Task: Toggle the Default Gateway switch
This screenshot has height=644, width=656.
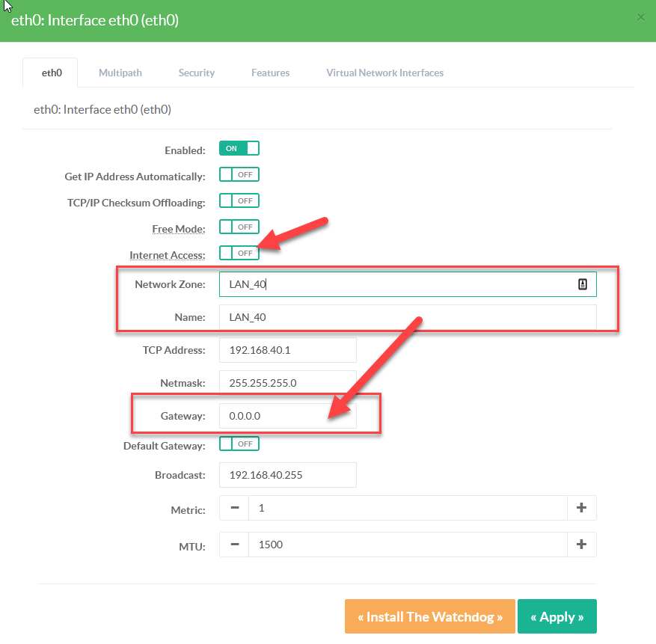Action: 239,444
